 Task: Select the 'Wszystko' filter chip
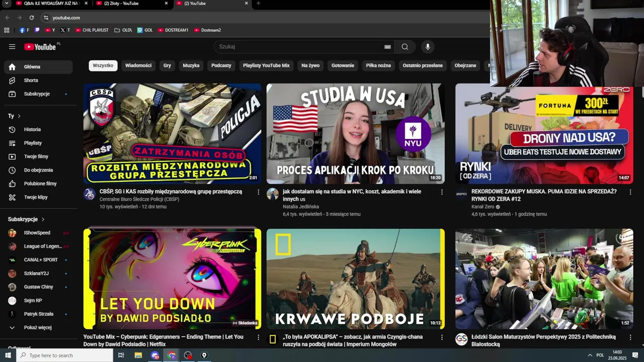[x=103, y=65]
